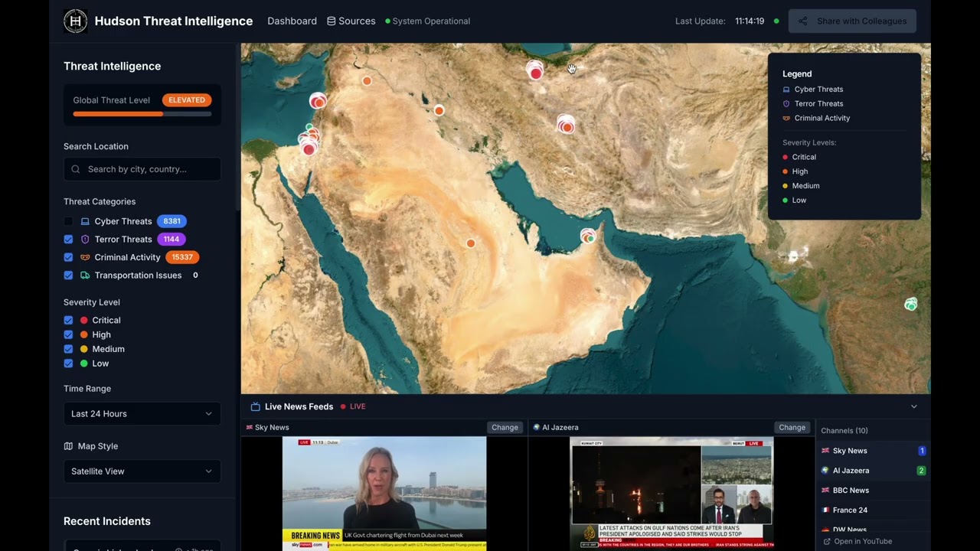Click the share icon in header
This screenshot has height=551, width=980.
pos(802,21)
